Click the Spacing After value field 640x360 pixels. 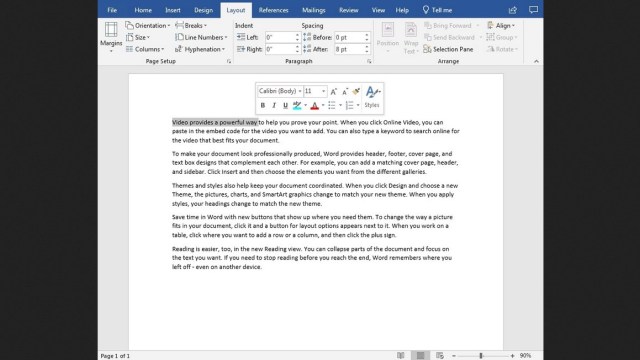(x=349, y=49)
